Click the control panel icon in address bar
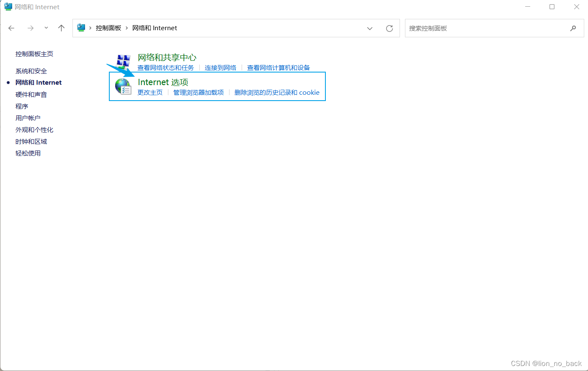This screenshot has width=588, height=371. [81, 28]
